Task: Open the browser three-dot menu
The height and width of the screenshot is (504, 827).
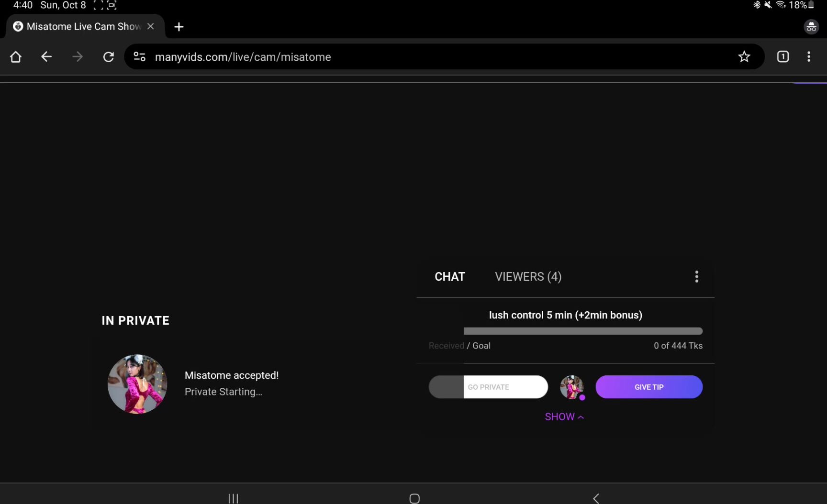Action: tap(809, 57)
